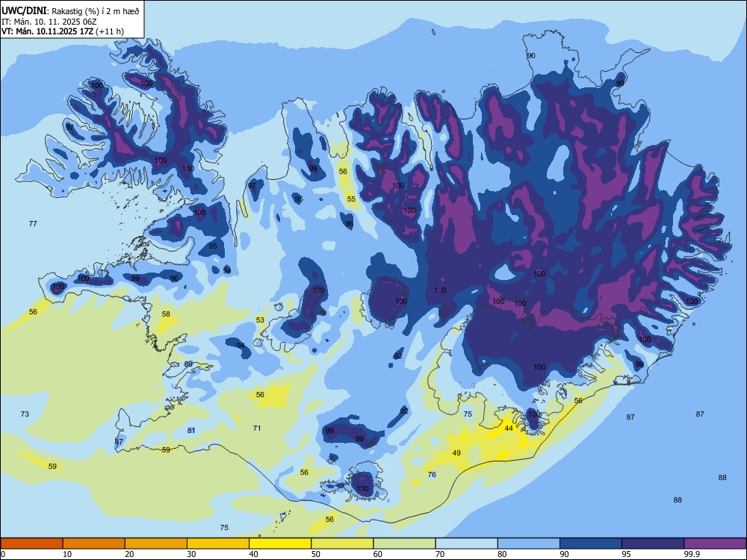Select the bright yellow 40–50 legend swatch
747x560 pixels.
pyautogui.click(x=280, y=544)
